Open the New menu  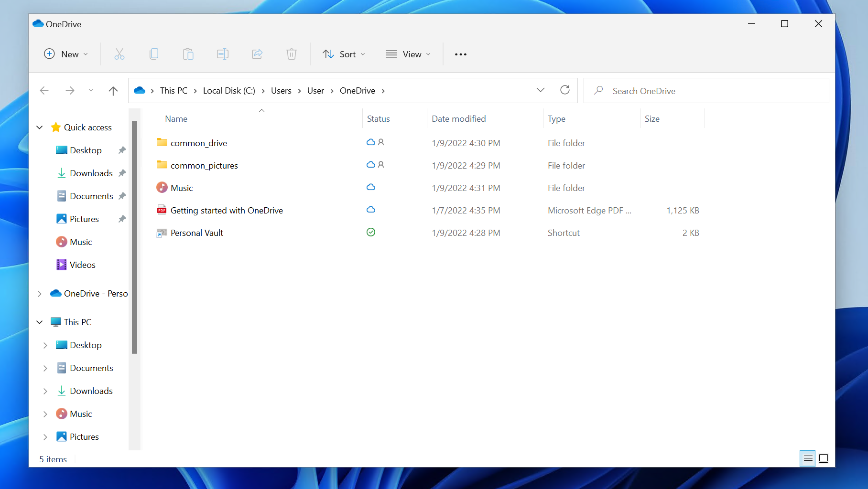click(66, 54)
